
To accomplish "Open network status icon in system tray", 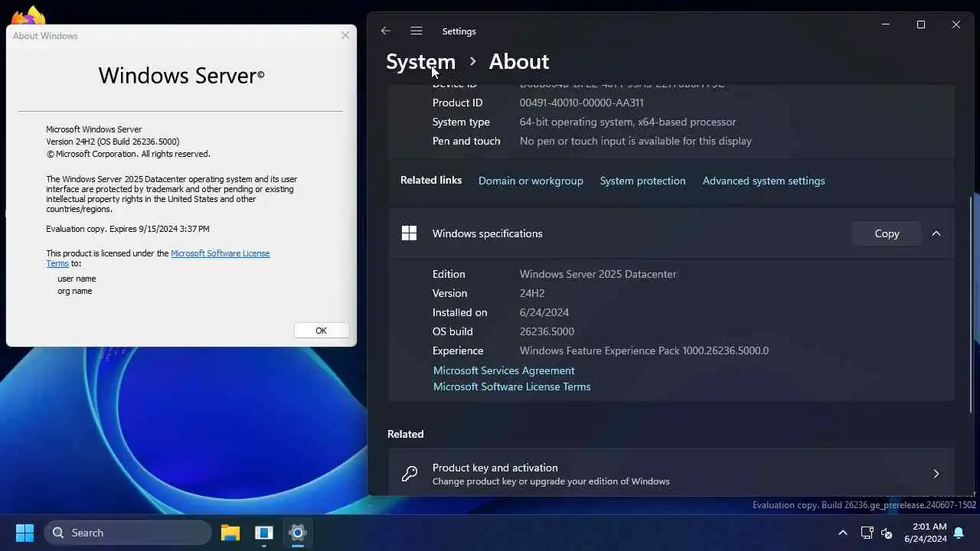I will pos(867,533).
